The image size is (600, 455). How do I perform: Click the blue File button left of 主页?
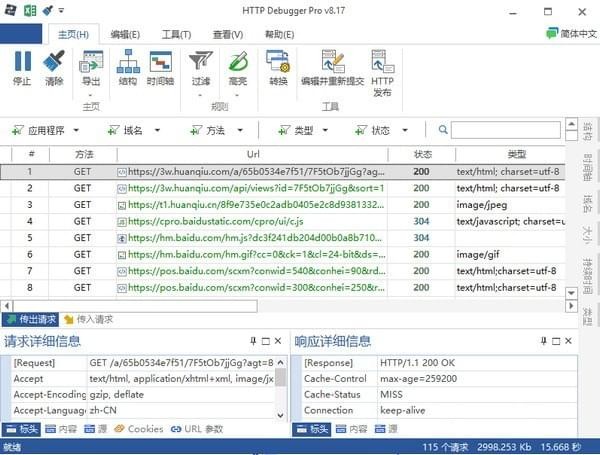point(21,34)
